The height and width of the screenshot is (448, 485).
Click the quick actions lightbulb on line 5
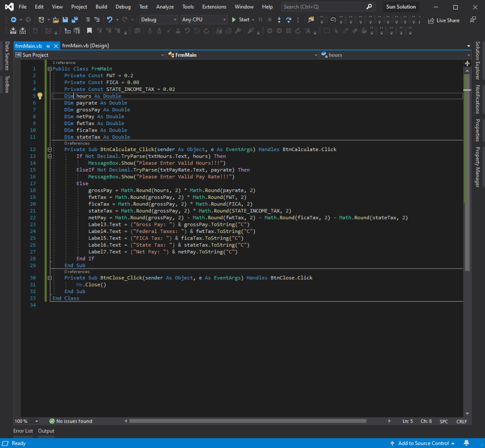click(x=40, y=96)
